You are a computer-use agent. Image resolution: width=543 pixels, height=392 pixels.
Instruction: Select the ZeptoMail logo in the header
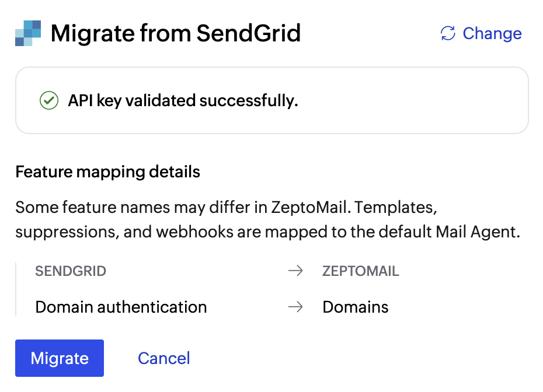[x=27, y=33]
